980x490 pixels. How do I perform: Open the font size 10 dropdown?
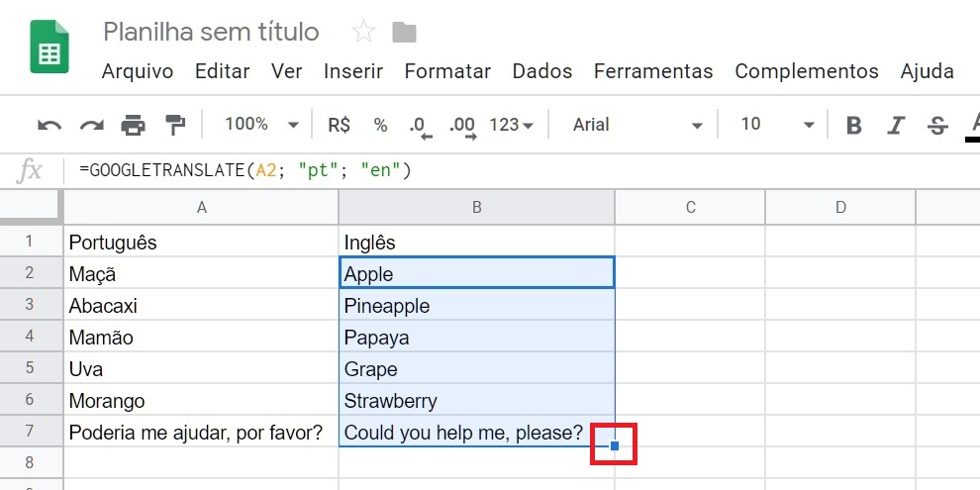point(778,125)
